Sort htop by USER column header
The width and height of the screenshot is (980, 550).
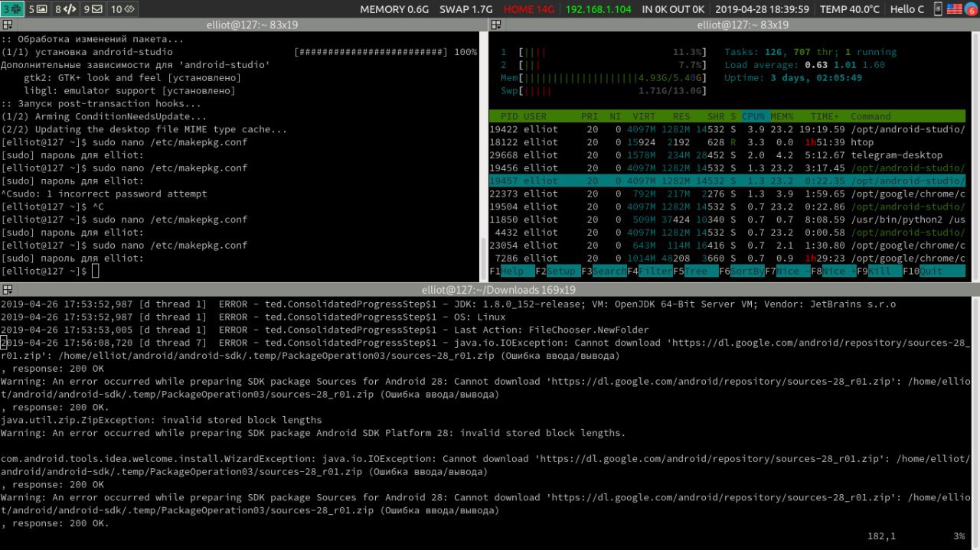point(536,116)
